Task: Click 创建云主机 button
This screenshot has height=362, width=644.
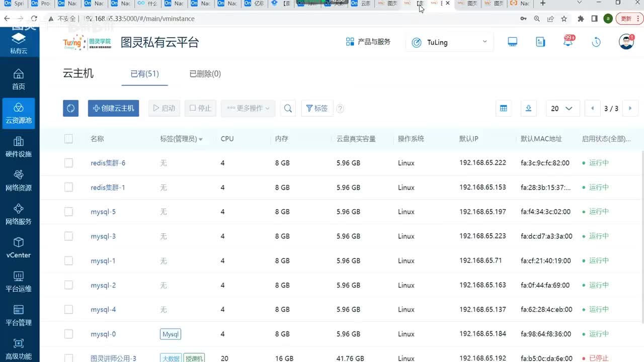Action: [113, 108]
